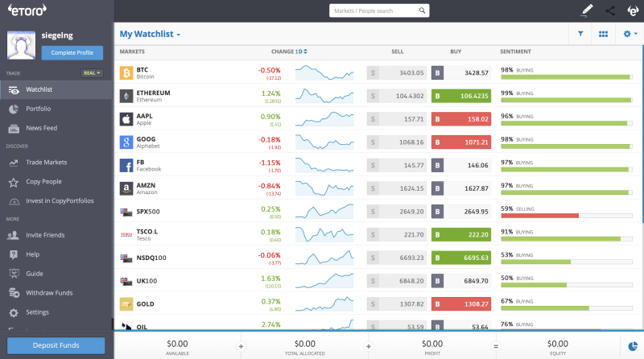
Task: Click the share icon in header
Action: (x=609, y=11)
